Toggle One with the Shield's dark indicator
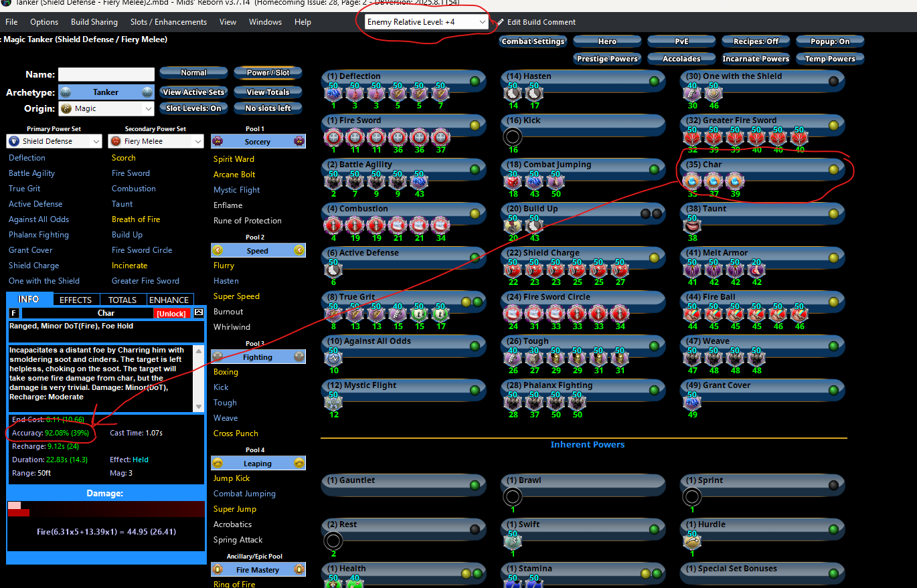Screen dimensions: 917x588 tap(833, 82)
